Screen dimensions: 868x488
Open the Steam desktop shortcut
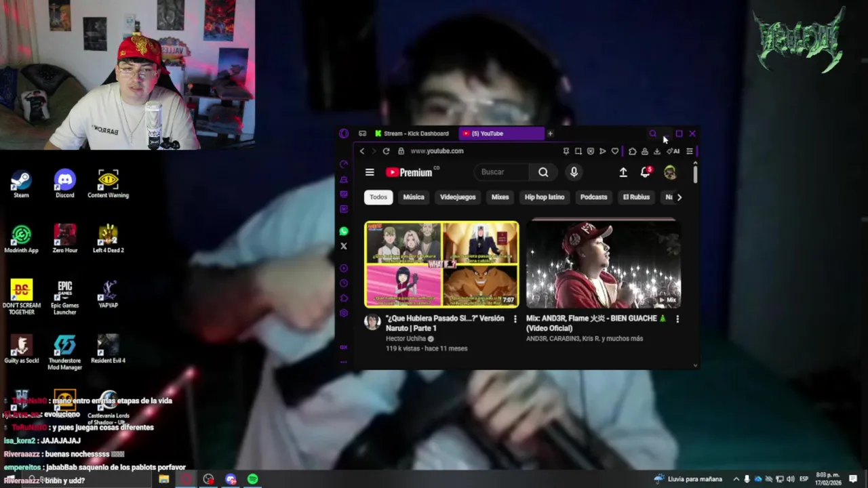[21, 184]
